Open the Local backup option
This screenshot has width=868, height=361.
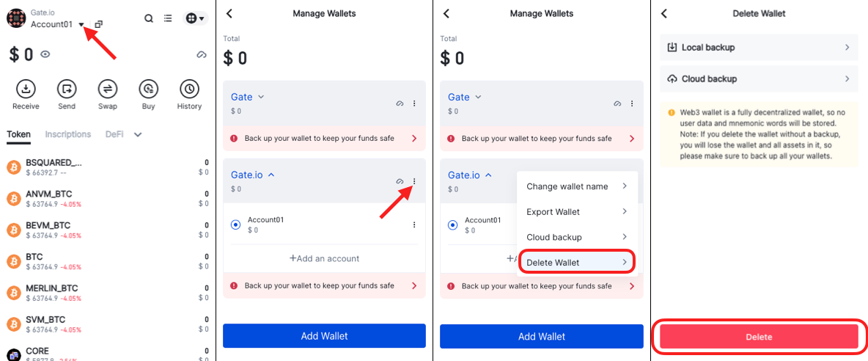pyautogui.click(x=759, y=48)
